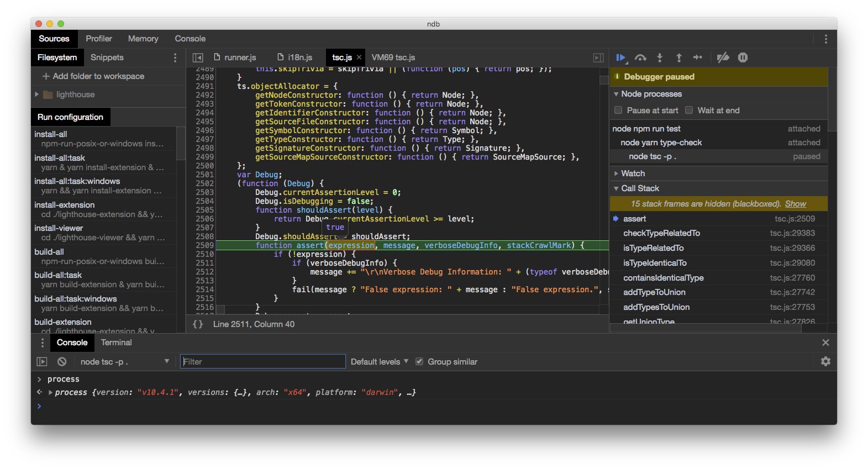Collapse the Call Stack section
868x469 pixels.
click(x=616, y=188)
